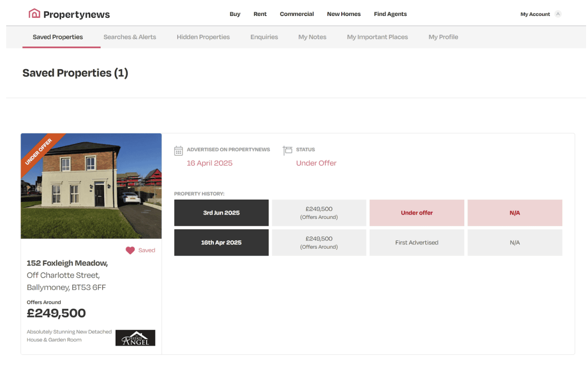Click the grey N/A cell in 16th Apr row
588x366 pixels.
click(515, 243)
